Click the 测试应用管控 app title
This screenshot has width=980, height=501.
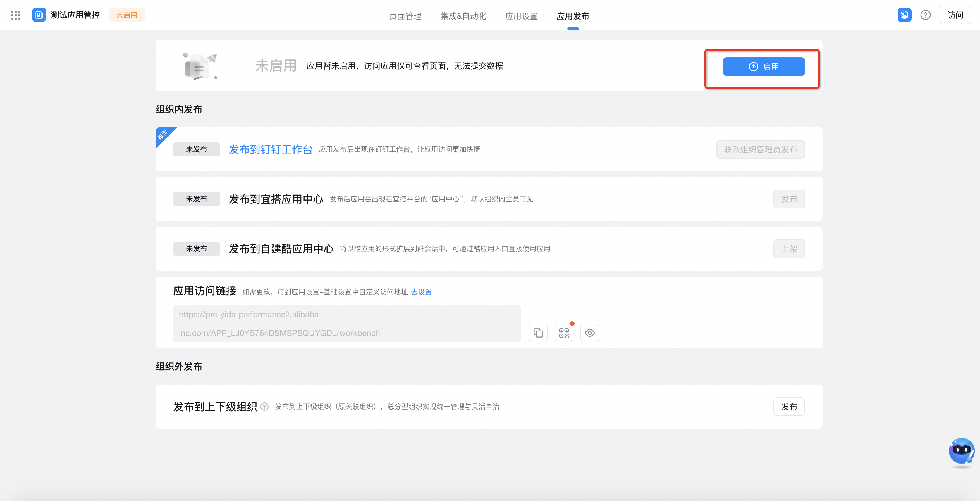75,15
